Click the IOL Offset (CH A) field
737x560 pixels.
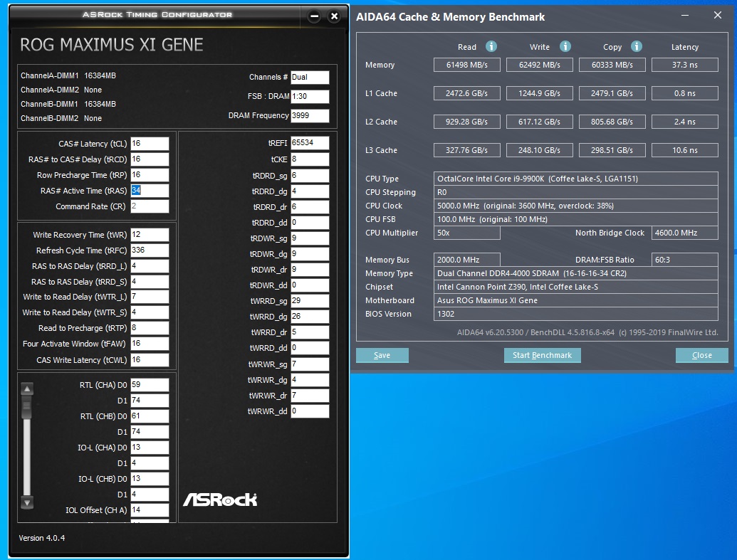(150, 509)
